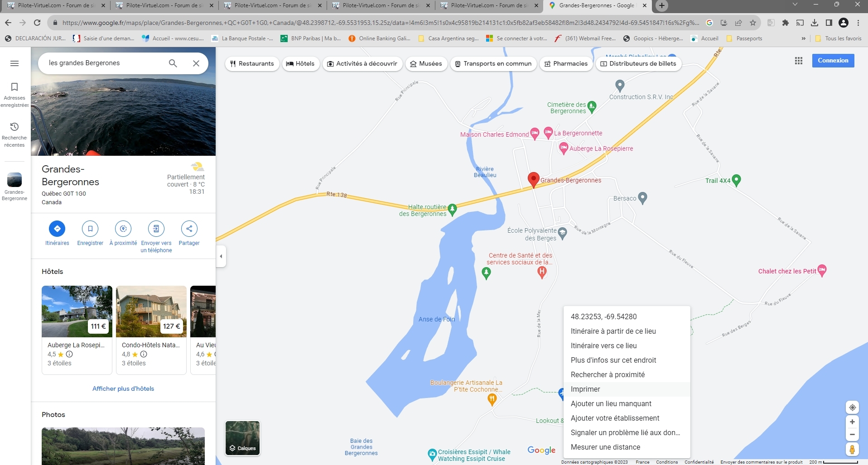The width and height of the screenshot is (868, 465).
Task: Copy coordinates 48.23253, -69.54280 entry
Action: coord(627,316)
